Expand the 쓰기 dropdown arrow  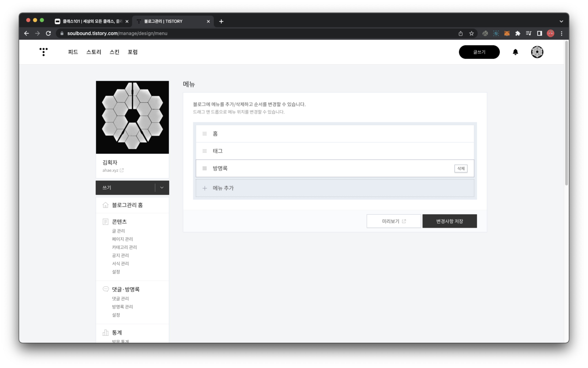pyautogui.click(x=162, y=188)
